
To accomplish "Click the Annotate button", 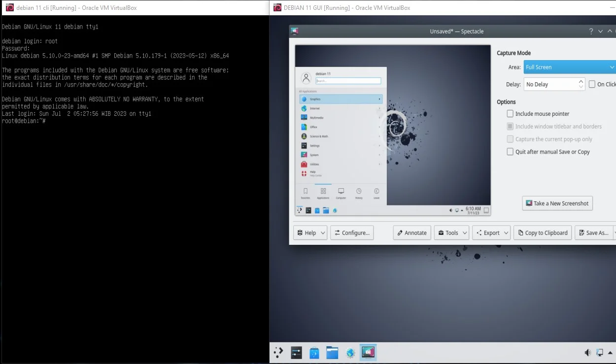I will click(x=412, y=233).
